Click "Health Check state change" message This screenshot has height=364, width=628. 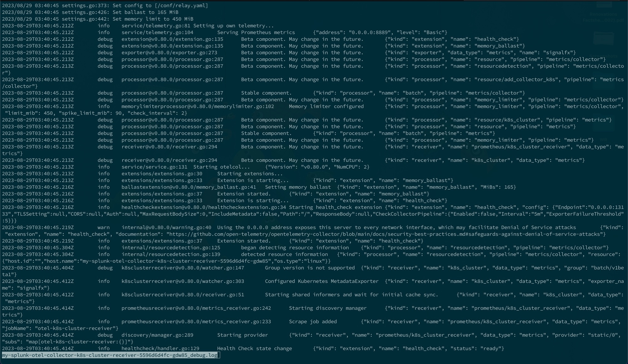(254, 349)
